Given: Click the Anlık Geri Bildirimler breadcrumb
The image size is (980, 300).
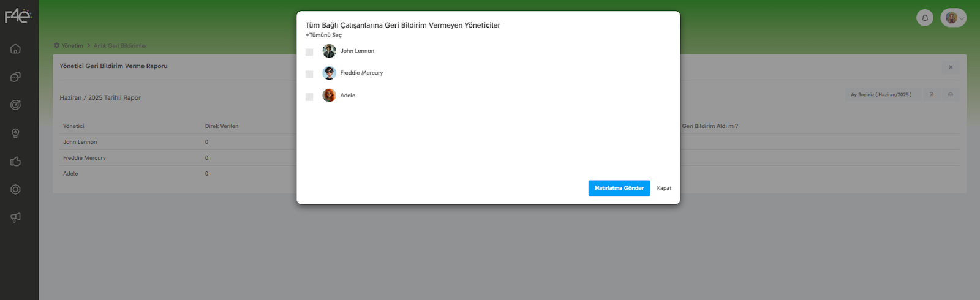Looking at the screenshot, I should (x=120, y=46).
